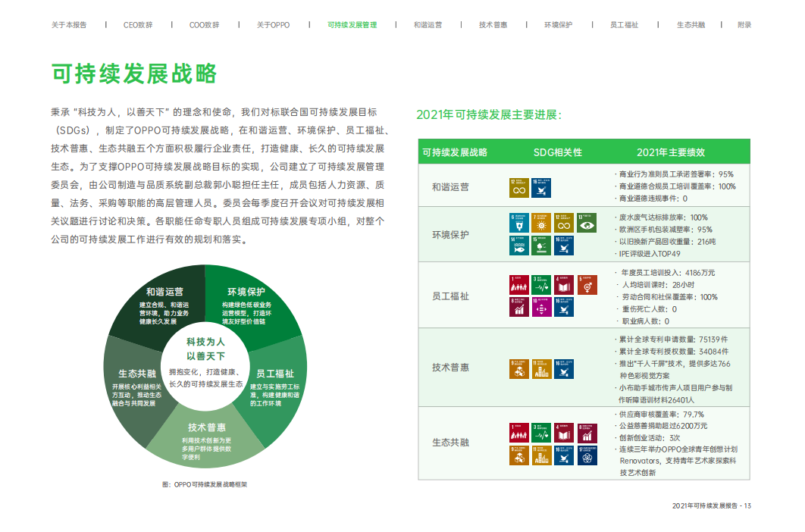Click SDG 16 dove icon in 环境保护 row
This screenshot has width=805, height=532.
tap(564, 246)
